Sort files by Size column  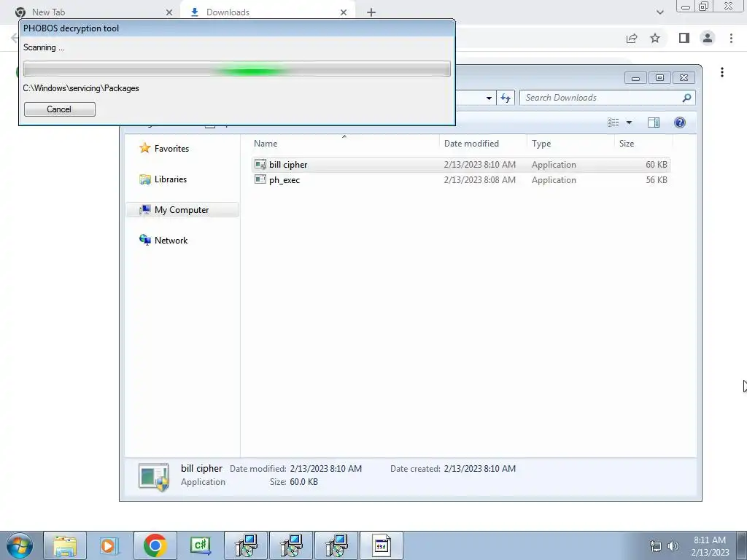643,144
